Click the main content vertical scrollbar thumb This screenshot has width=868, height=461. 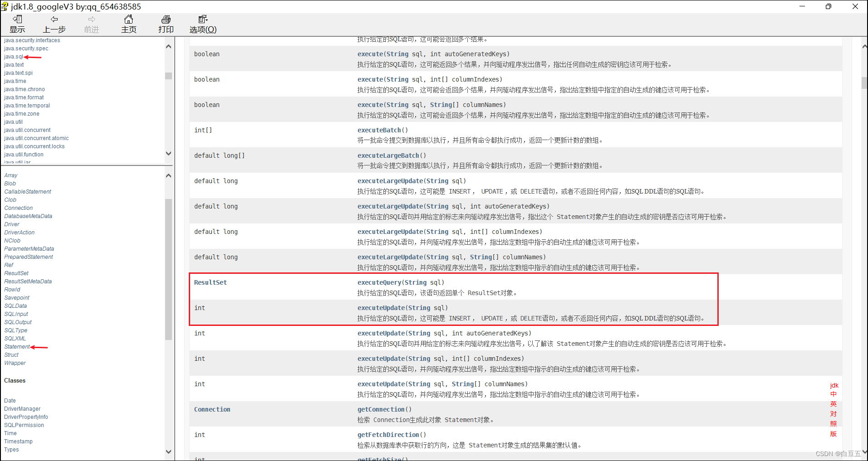864,83
